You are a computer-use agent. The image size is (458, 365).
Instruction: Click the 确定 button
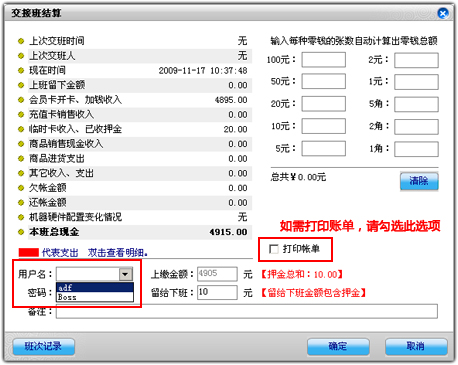click(x=338, y=347)
